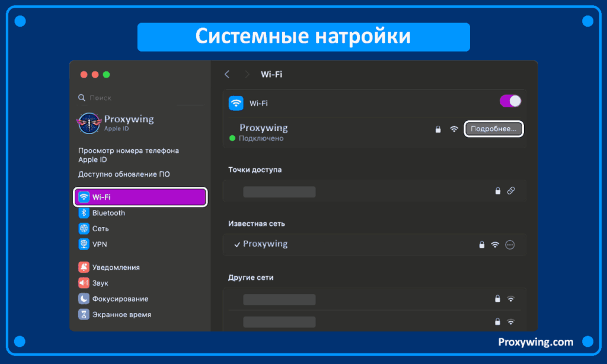Click the back navigation chevron

227,74
